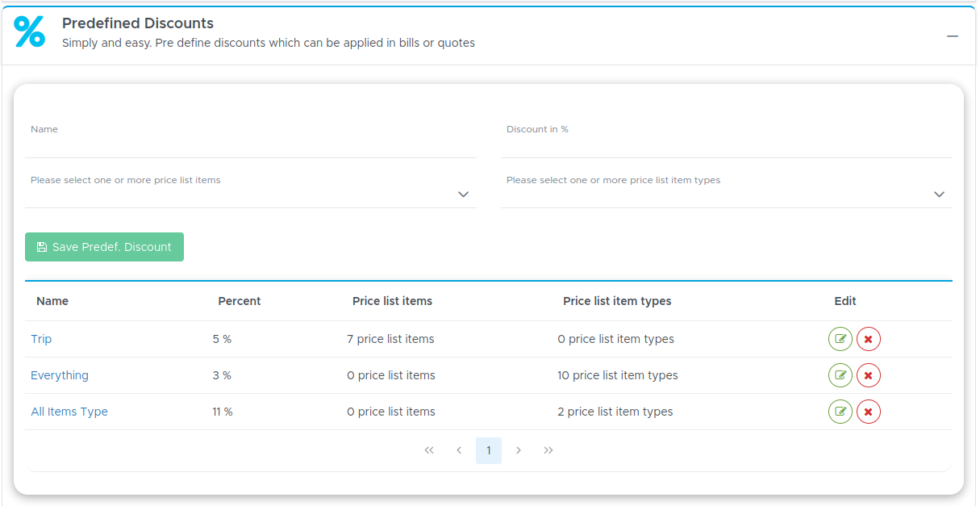980x506 pixels.
Task: Edit the All Items Type discount
Action: click(x=840, y=412)
